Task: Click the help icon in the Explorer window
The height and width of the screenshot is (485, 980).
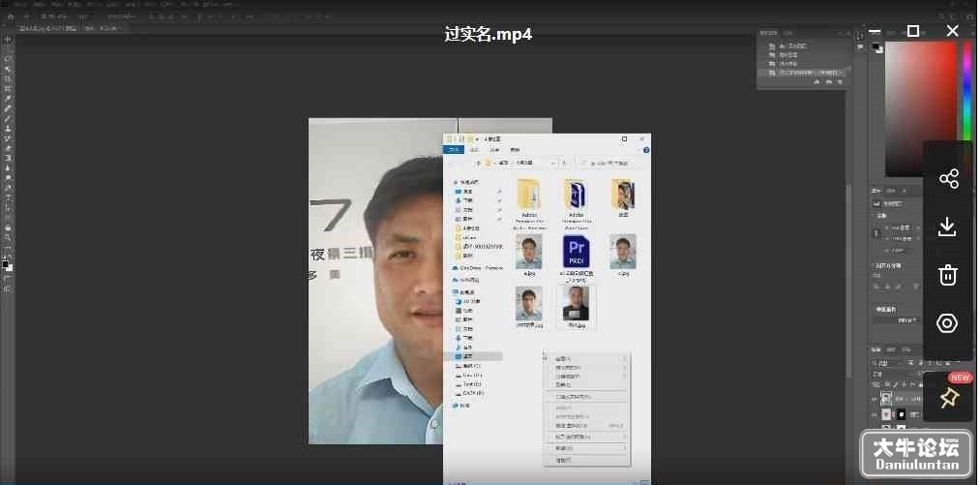Action: [646, 150]
